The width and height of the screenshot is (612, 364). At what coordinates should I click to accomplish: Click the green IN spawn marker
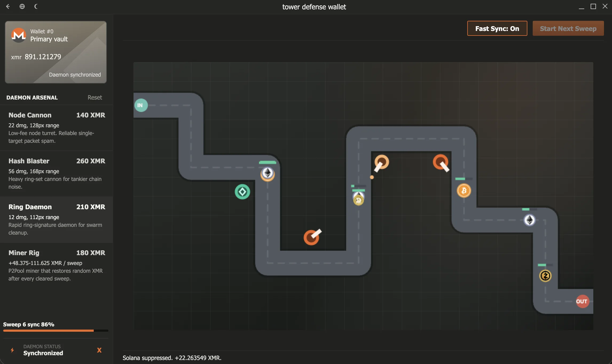pos(141,105)
